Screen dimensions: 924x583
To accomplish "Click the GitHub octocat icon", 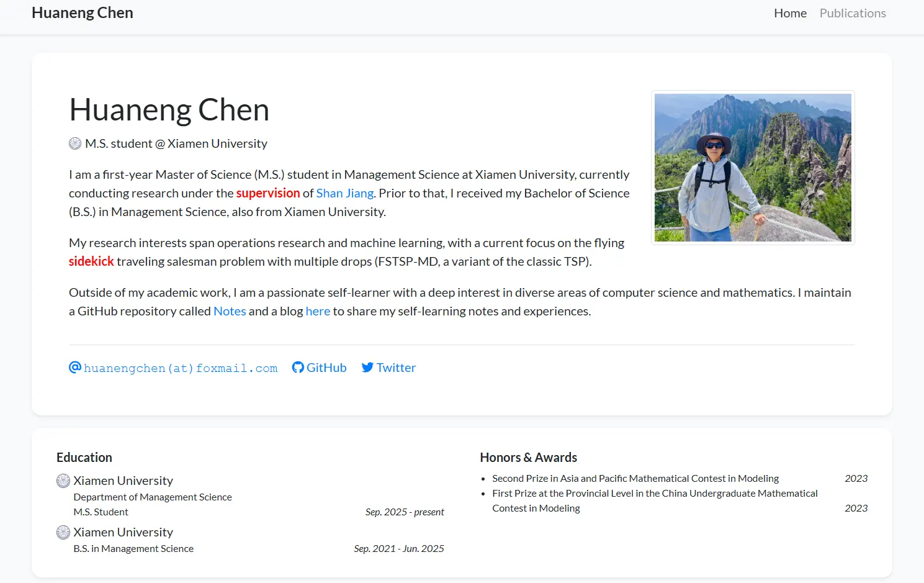I will [x=298, y=368].
